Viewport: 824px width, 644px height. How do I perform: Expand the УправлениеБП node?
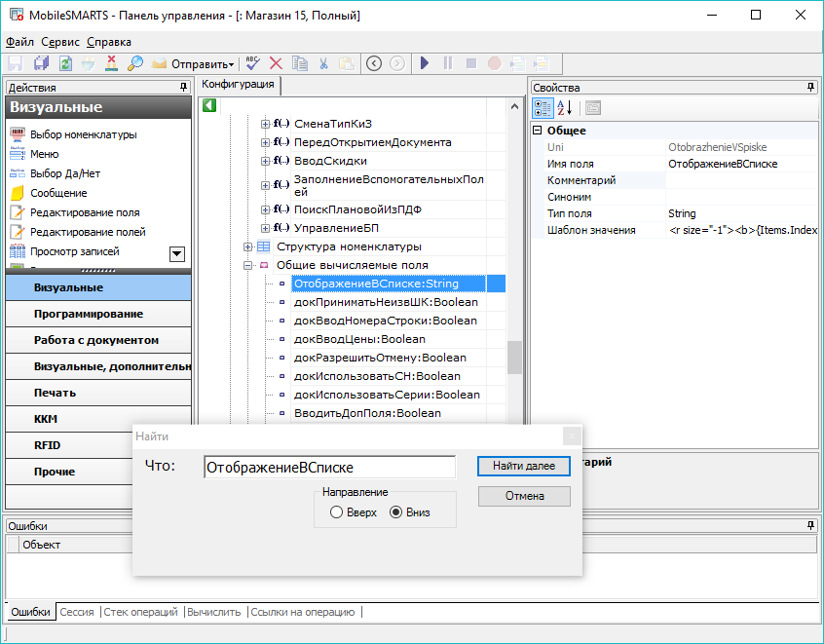265,228
